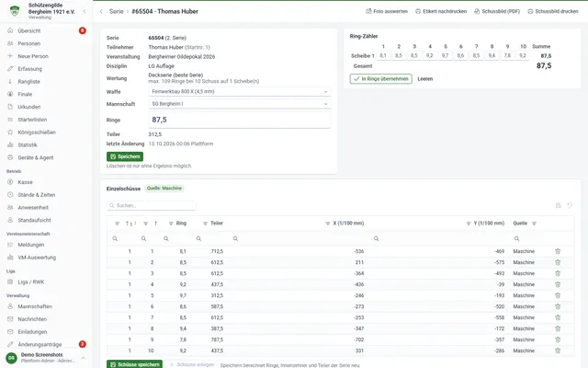The image size is (588, 368).
Task: Delete shot 4 with its trash icon
Action: pyautogui.click(x=558, y=284)
